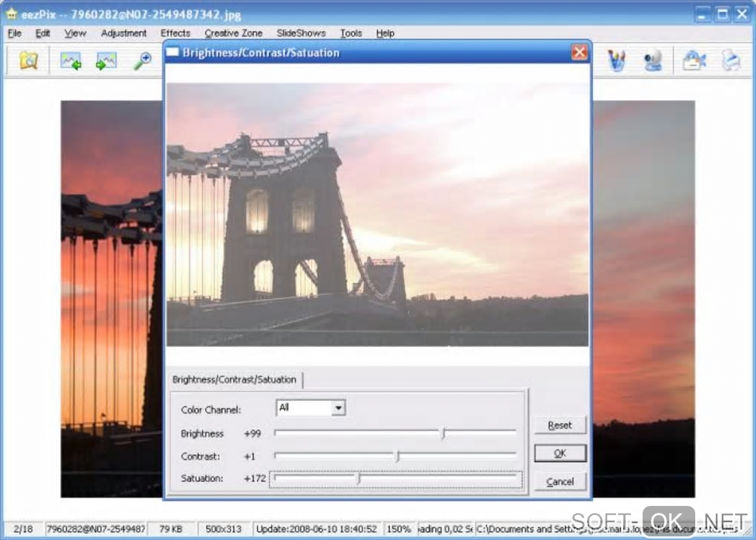756x540 pixels.
Task: Click the open folder toolbar icon
Action: (28, 61)
